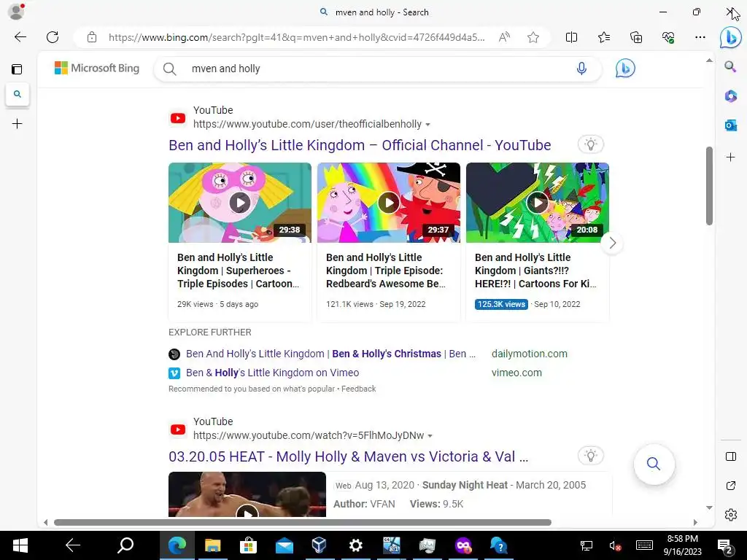
Task: Go to Microsoft Bing home logo
Action: (x=97, y=68)
